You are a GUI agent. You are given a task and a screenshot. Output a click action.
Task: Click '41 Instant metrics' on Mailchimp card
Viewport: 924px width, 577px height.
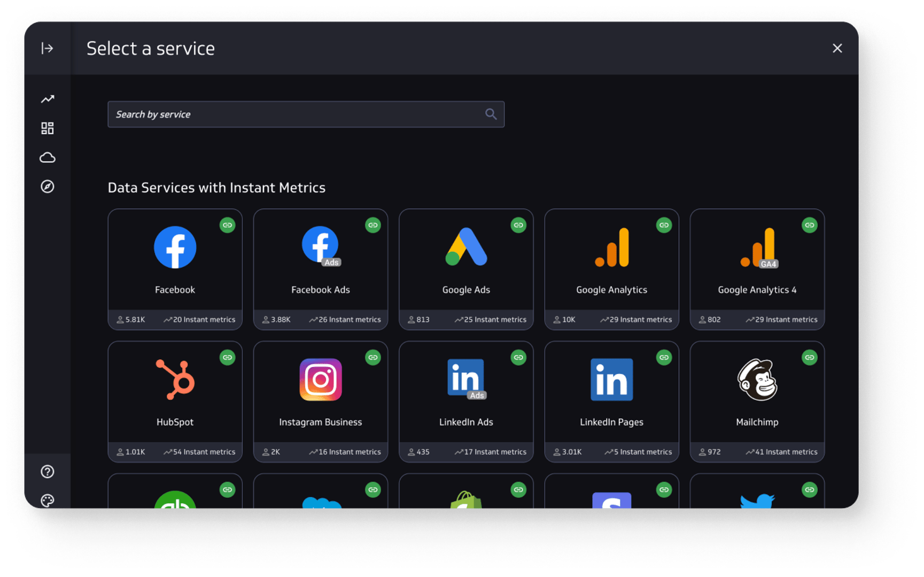[782, 452]
